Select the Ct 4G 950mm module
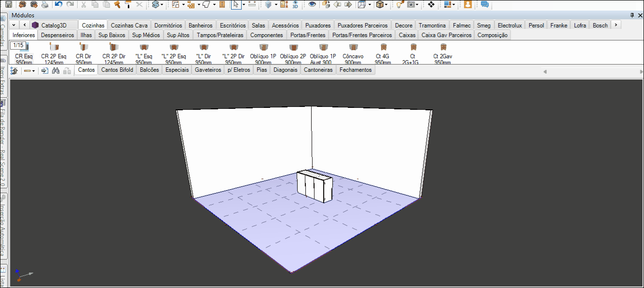The width and height of the screenshot is (644, 288). (383, 54)
